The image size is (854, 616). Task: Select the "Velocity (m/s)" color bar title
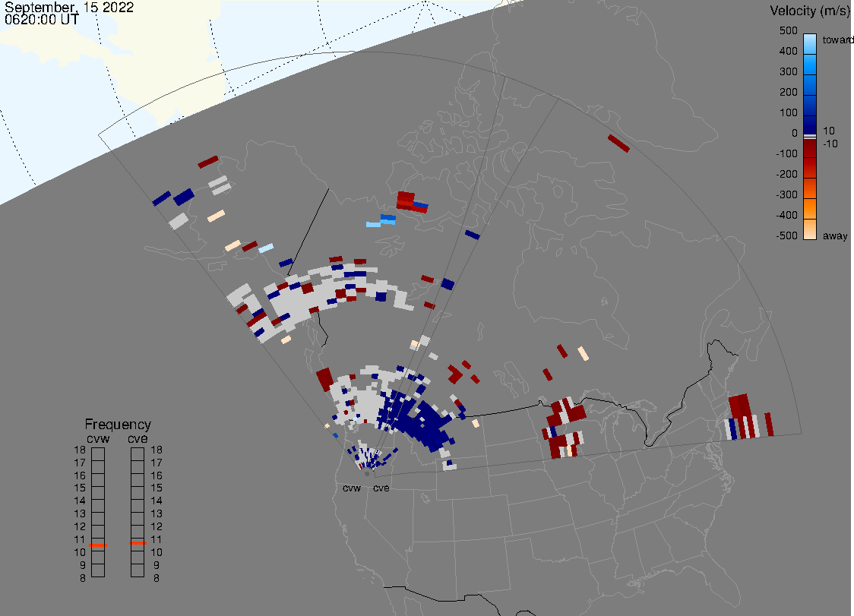pos(808,11)
